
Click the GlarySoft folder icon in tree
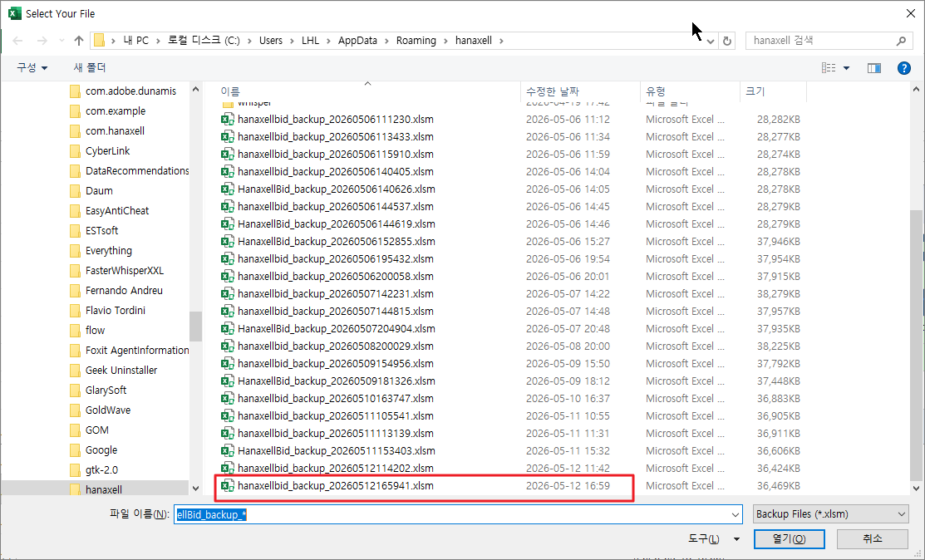pos(75,391)
